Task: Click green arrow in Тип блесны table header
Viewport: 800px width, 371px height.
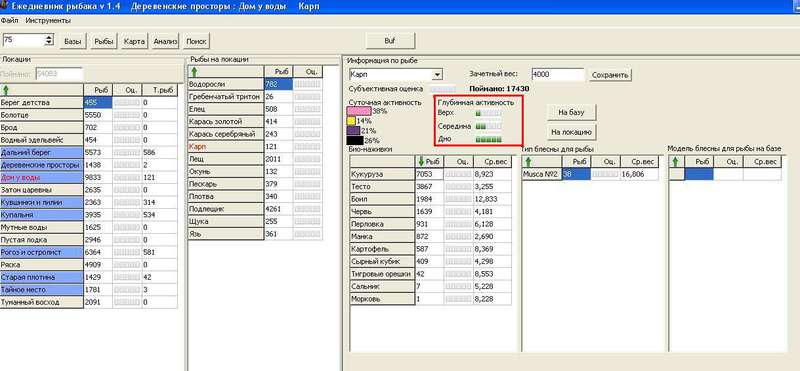Action: [x=529, y=162]
